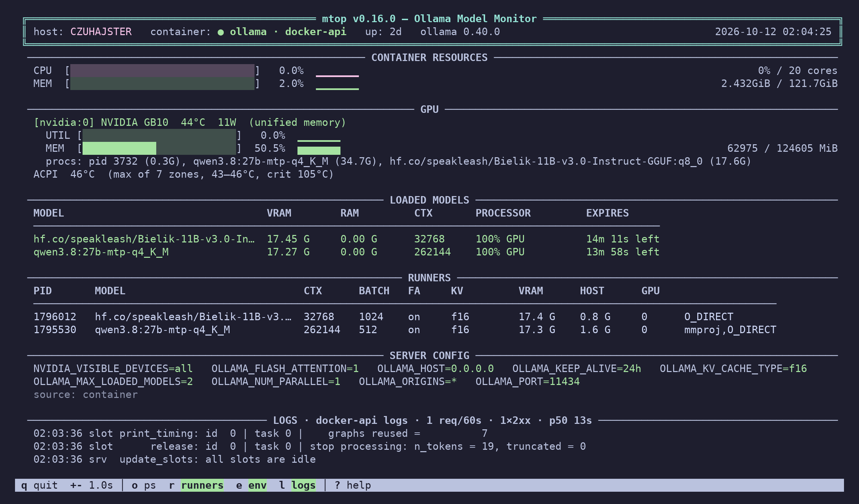This screenshot has width=859, height=504.
Task: Click OLLAMA_FLASH_ATTENTION=1 setting
Action: pyautogui.click(x=285, y=369)
